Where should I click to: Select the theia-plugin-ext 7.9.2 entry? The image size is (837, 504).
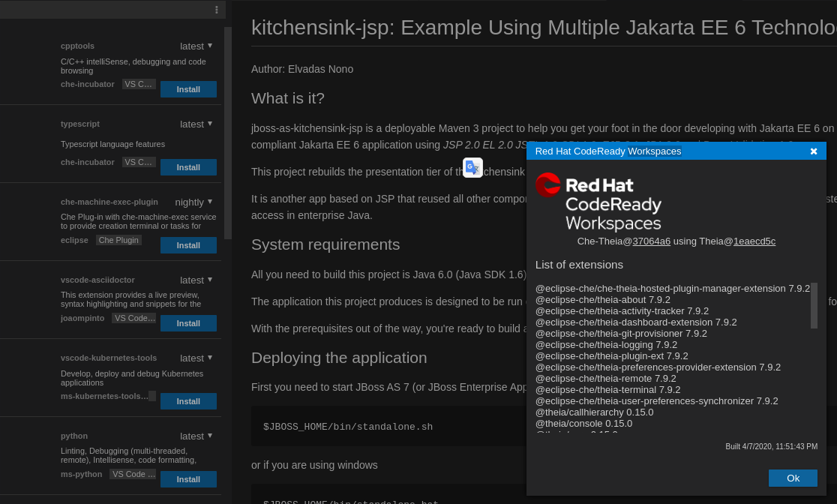click(x=611, y=356)
